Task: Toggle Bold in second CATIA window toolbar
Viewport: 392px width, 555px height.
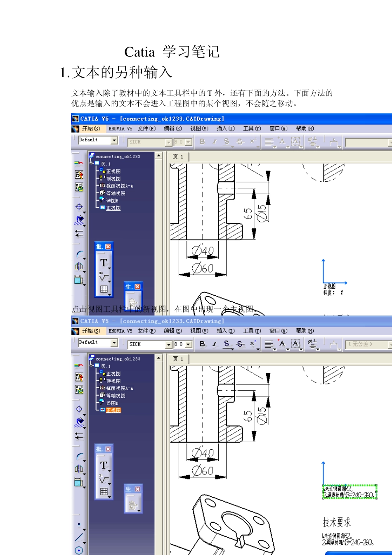Action: tap(202, 344)
